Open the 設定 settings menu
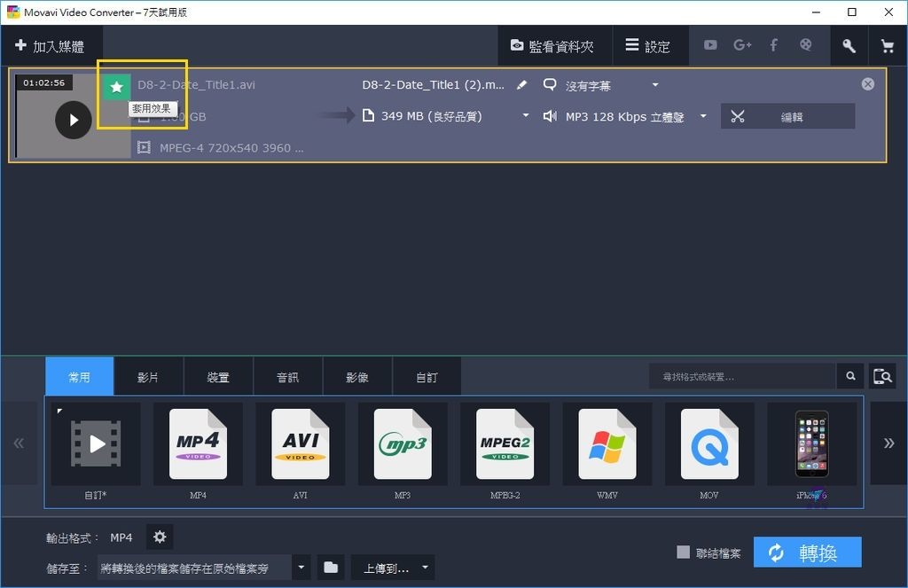The image size is (908, 588). tap(648, 46)
